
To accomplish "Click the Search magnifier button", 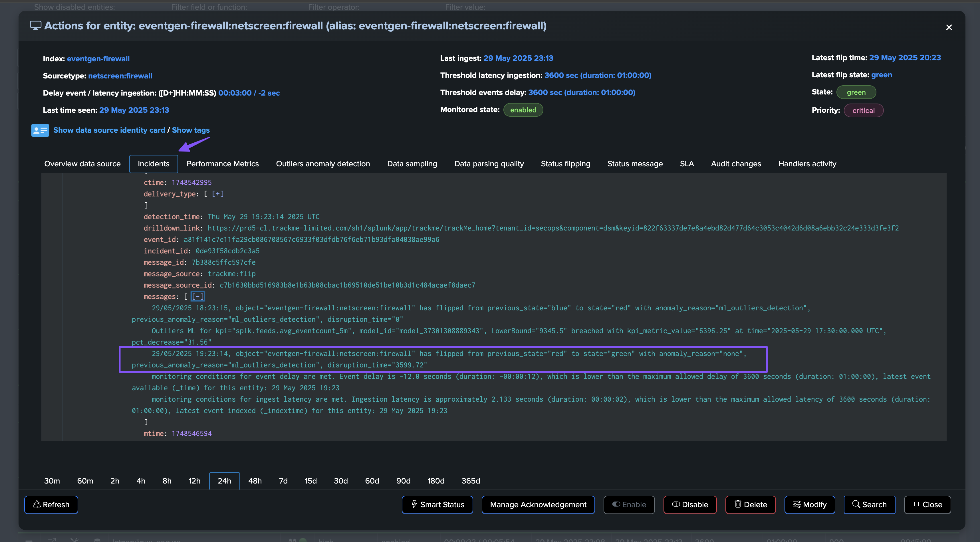I will click(869, 504).
